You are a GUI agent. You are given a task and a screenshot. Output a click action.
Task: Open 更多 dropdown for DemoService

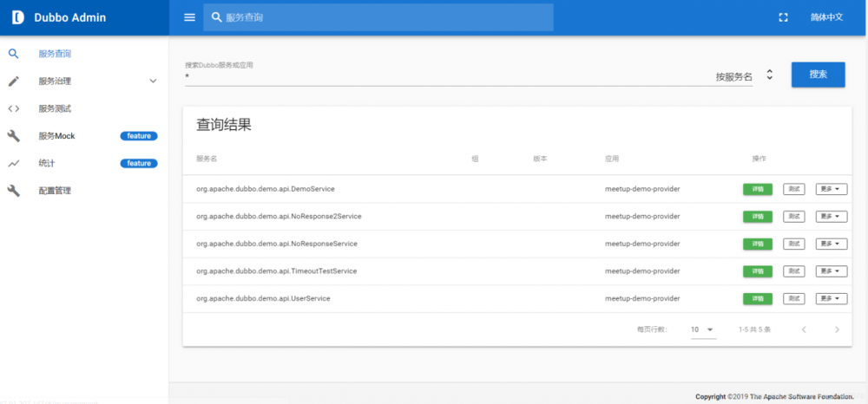[832, 189]
